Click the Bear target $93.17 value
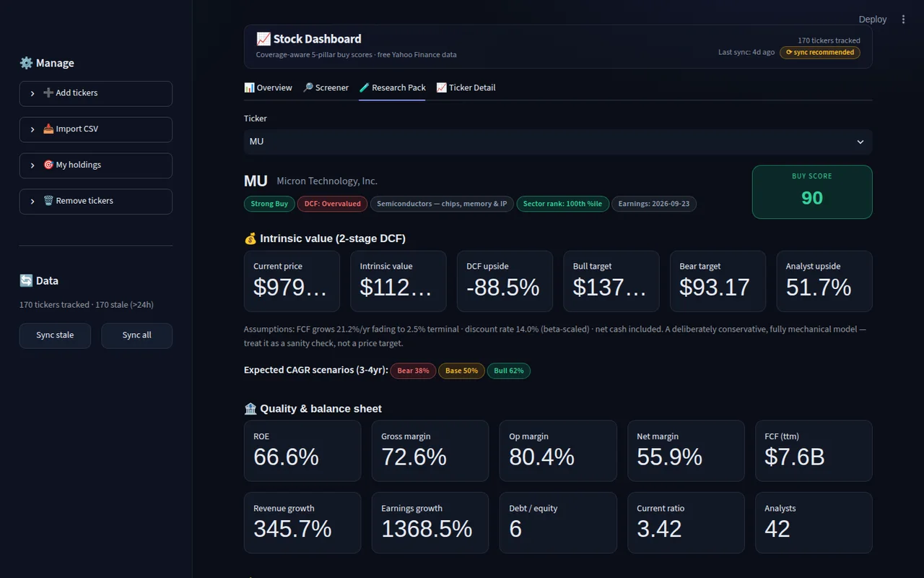Screen dimensions: 924x578 click(715, 288)
